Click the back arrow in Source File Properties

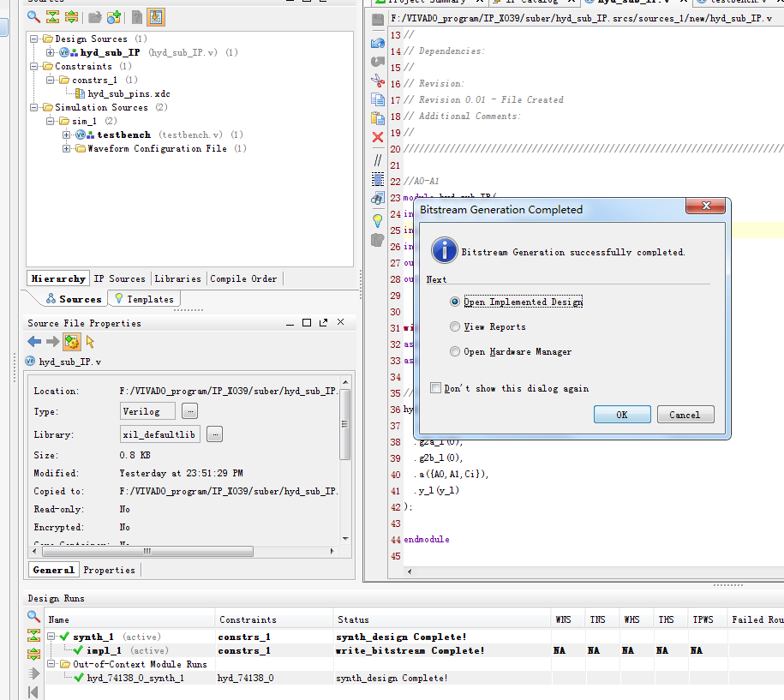34,342
